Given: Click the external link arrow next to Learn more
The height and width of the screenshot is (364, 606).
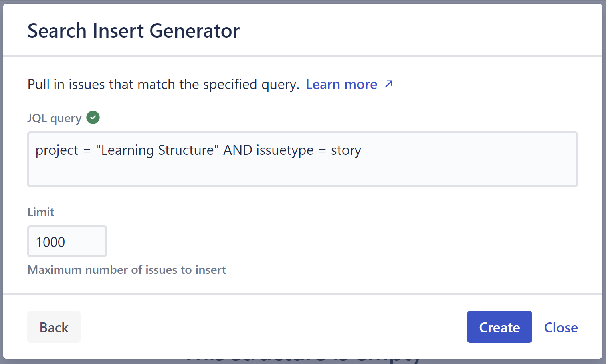Looking at the screenshot, I should (x=388, y=84).
